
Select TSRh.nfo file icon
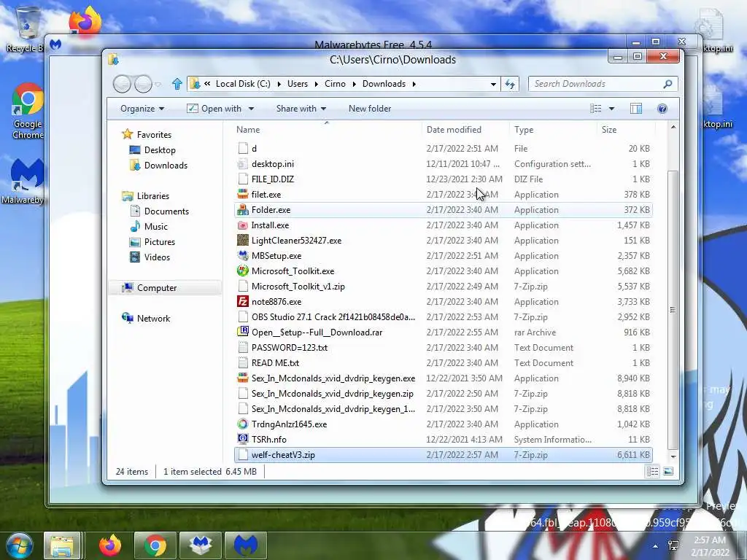[x=243, y=439]
